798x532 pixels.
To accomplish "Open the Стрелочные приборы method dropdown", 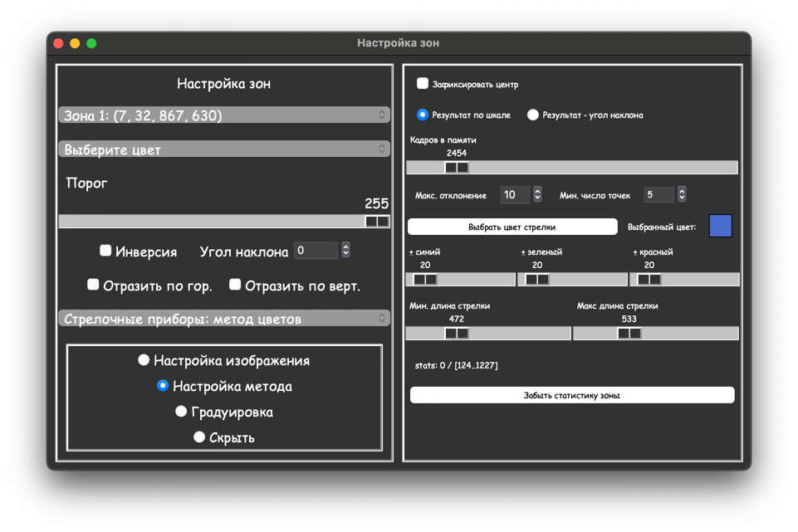I will tap(223, 319).
